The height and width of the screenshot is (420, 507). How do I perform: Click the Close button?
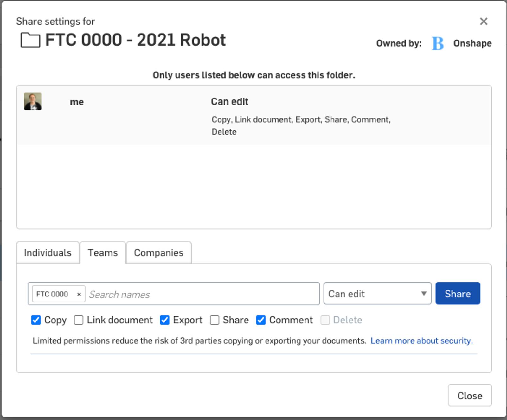point(469,395)
